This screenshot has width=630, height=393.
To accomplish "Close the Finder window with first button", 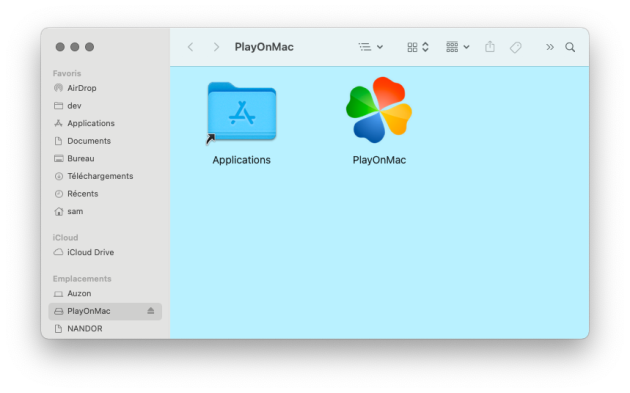I will (x=60, y=47).
